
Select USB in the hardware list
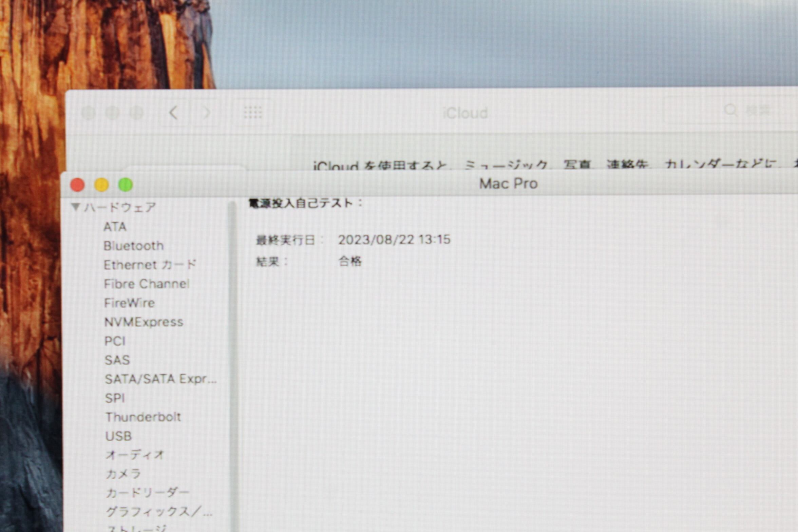118,436
